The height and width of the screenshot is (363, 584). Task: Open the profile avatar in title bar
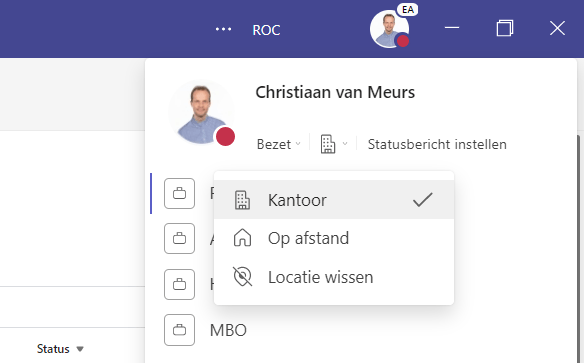click(x=390, y=29)
